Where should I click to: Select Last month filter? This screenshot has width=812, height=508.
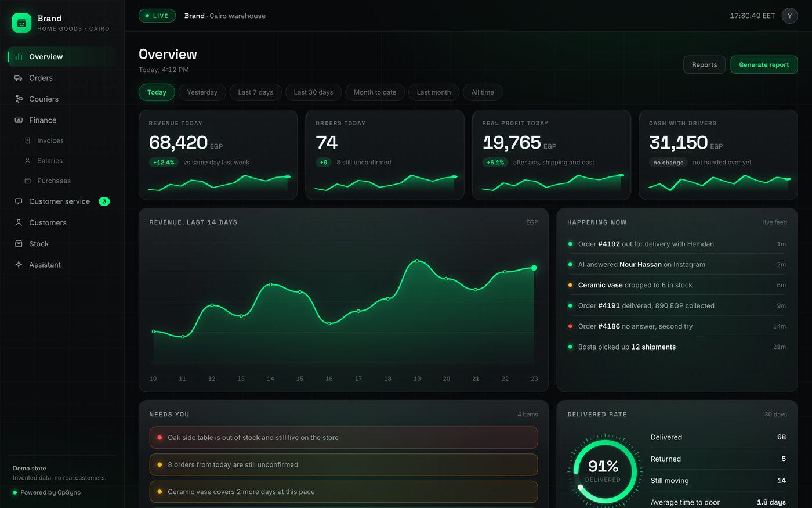click(433, 92)
